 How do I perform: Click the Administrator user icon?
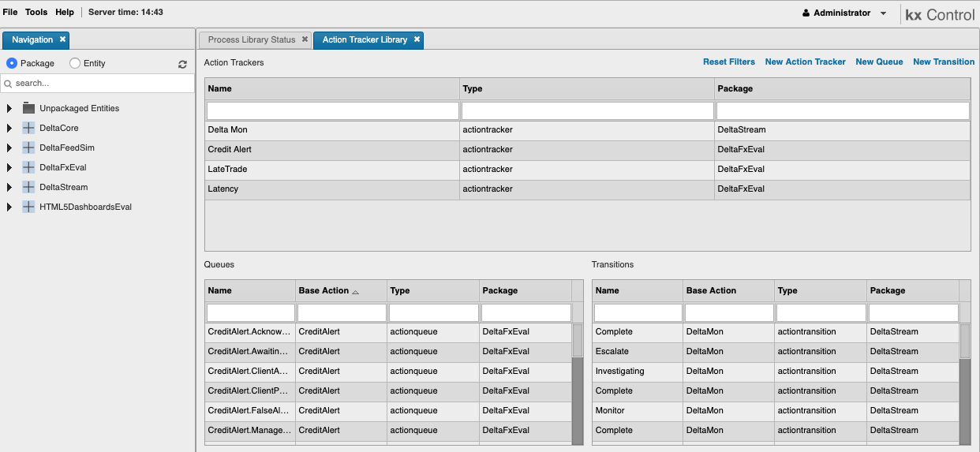[806, 13]
